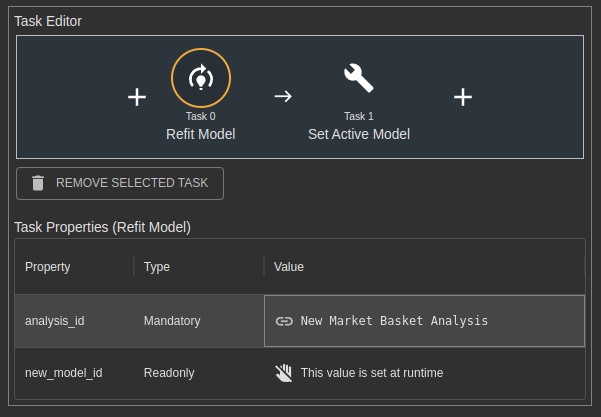Click the link icon beside New Market Basket Analysis
This screenshot has height=417, width=601.
[284, 321]
